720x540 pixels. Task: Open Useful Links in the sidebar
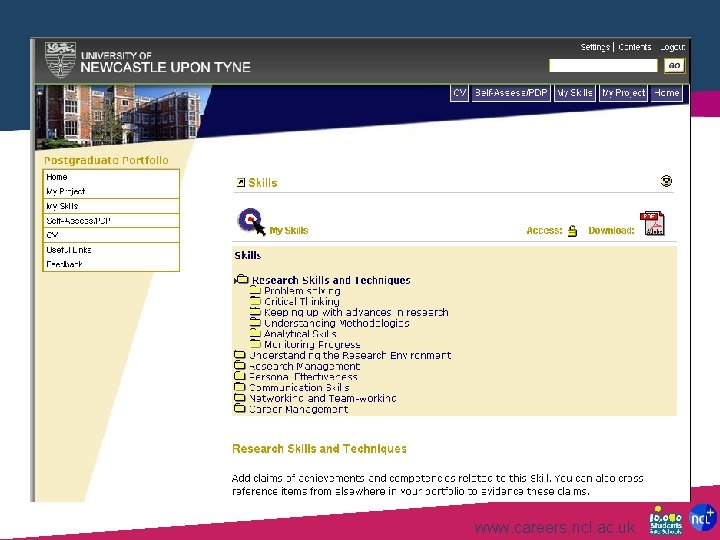click(x=111, y=250)
